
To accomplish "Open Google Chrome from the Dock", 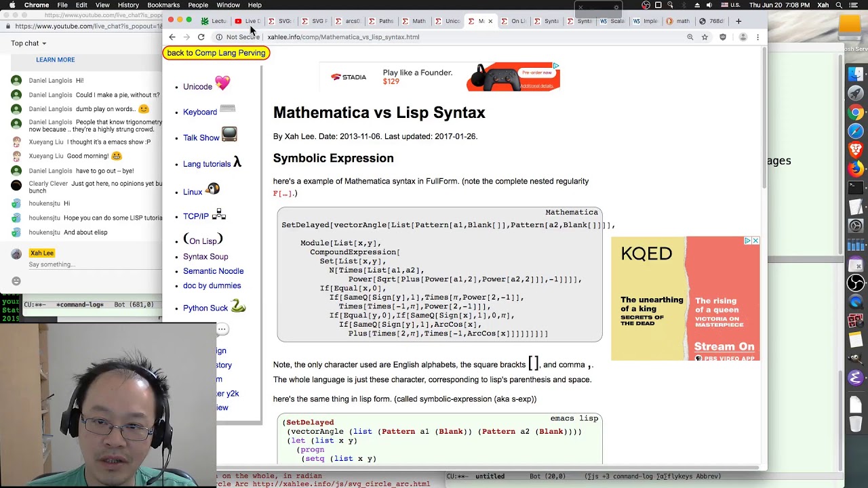I will point(856,113).
